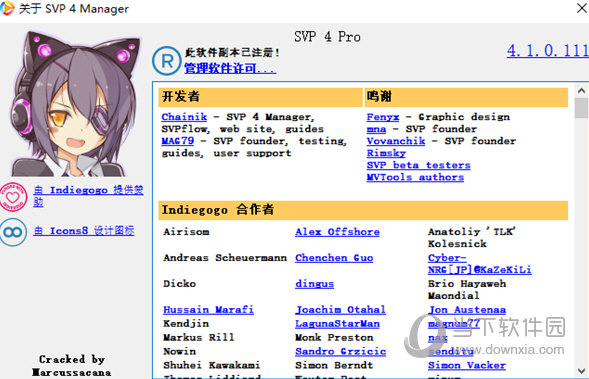
Task: Open the Vovanchik link
Action: coord(396,141)
